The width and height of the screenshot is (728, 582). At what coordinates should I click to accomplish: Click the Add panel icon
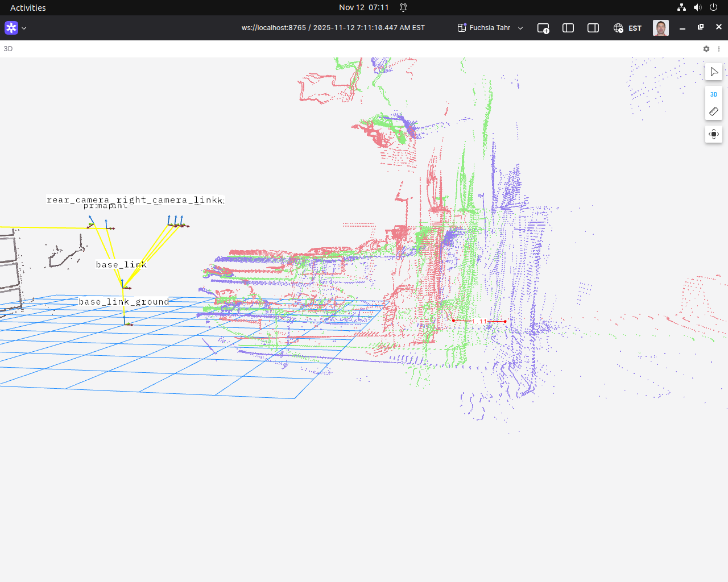coord(543,28)
